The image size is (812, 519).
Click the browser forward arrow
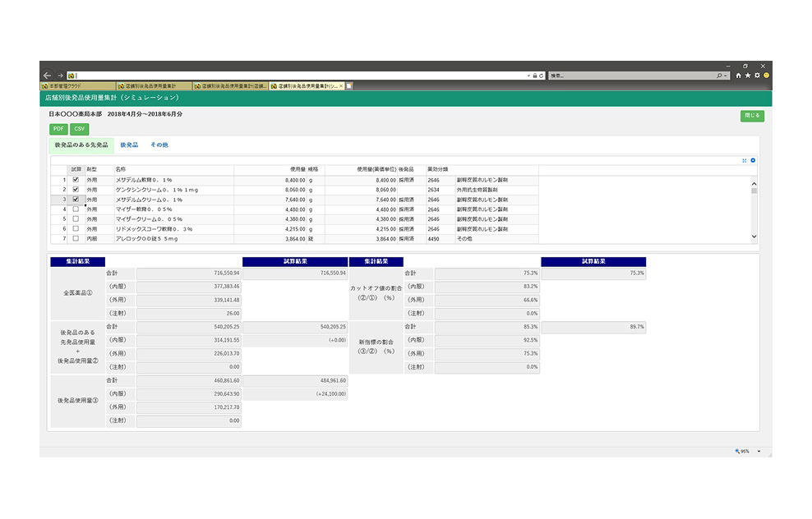coord(60,75)
